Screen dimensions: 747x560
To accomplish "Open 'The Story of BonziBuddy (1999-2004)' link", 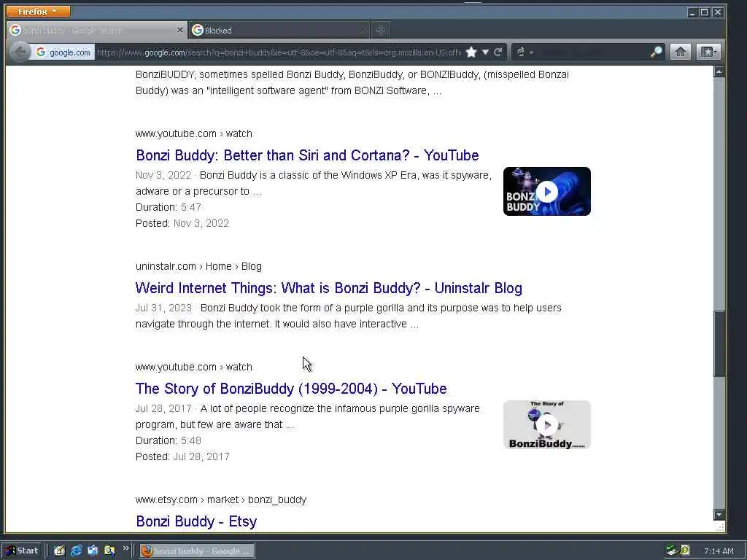I will (x=291, y=389).
